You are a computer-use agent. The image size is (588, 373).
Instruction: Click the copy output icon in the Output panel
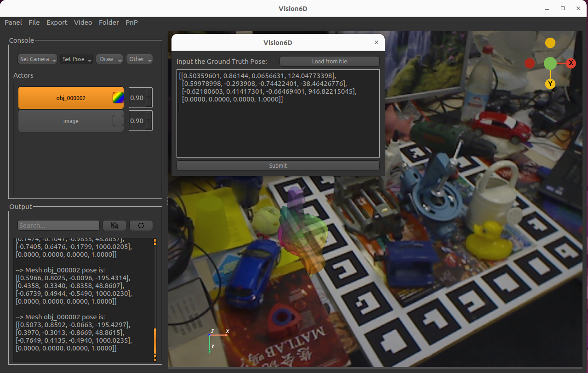(x=114, y=225)
